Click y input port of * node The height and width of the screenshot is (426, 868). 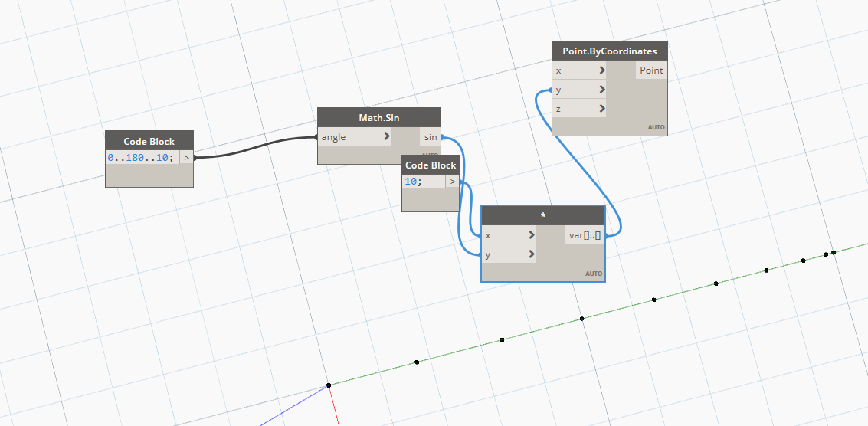[508, 254]
